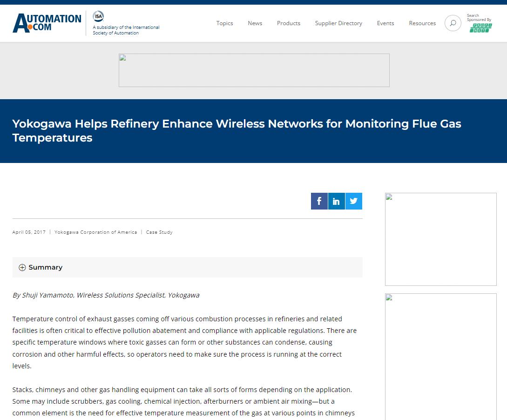Screen dimensions: 507x420
Task: Expand the Summary section
Action: (x=187, y=267)
